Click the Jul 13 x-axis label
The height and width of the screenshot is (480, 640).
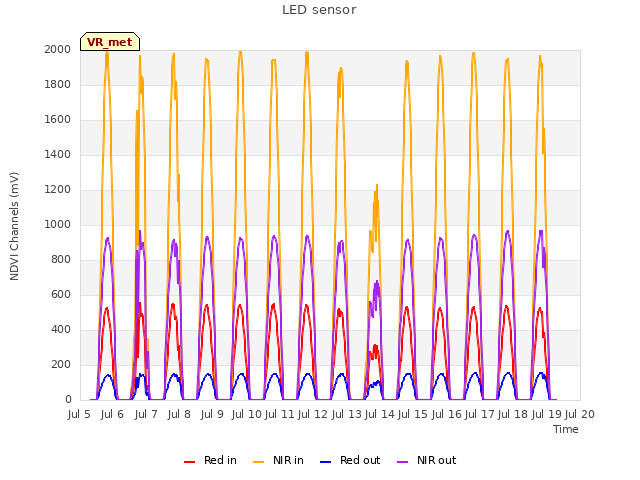tap(347, 414)
